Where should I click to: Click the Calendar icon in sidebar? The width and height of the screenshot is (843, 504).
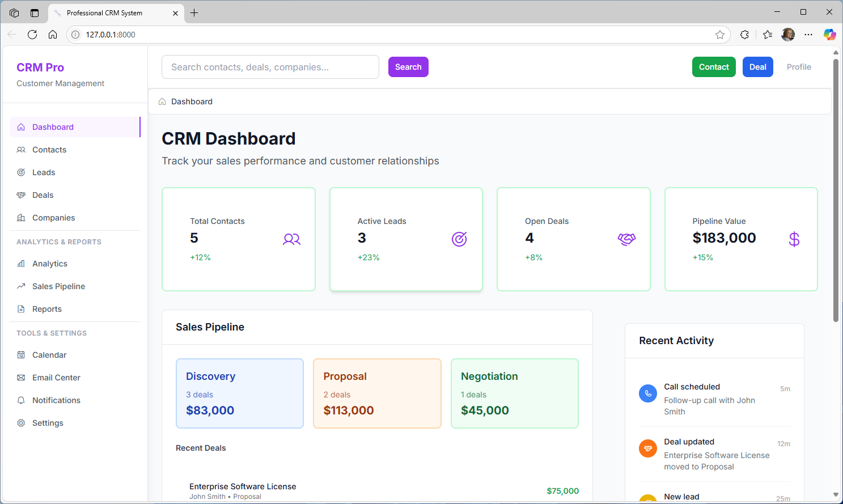click(21, 355)
